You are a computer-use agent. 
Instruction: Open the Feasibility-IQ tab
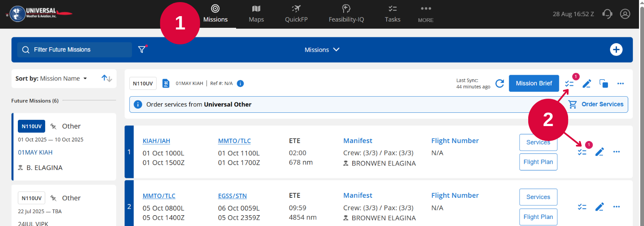[346, 14]
